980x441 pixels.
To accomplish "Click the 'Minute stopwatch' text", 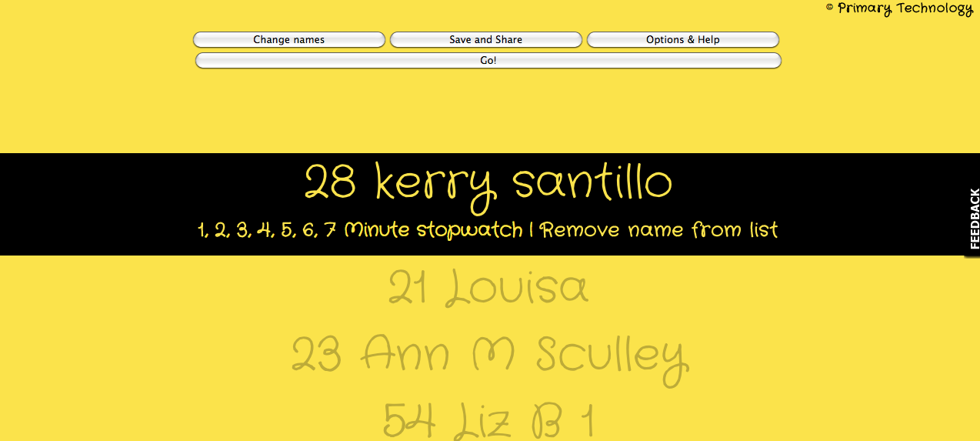I will (433, 230).
